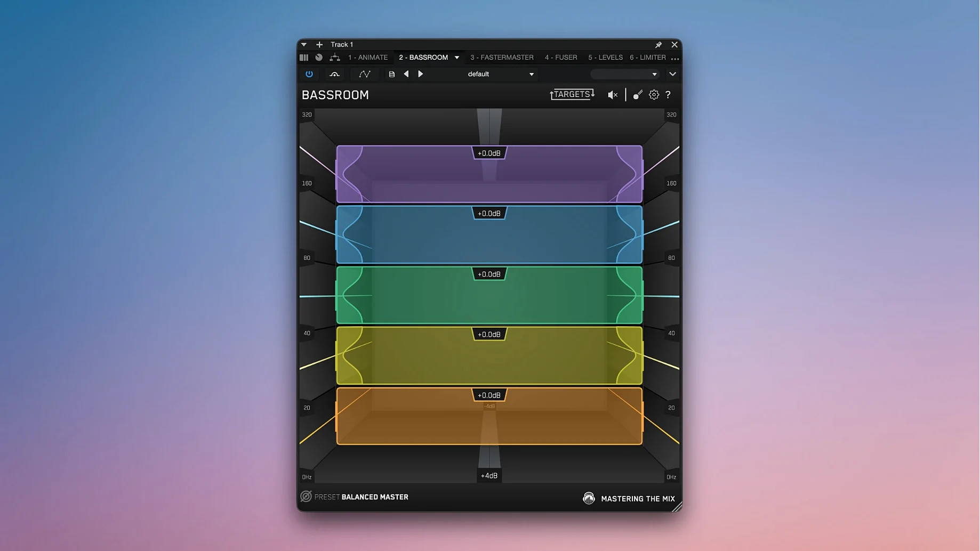This screenshot has width=980, height=551.
Task: Open the settings gear icon
Action: [654, 95]
